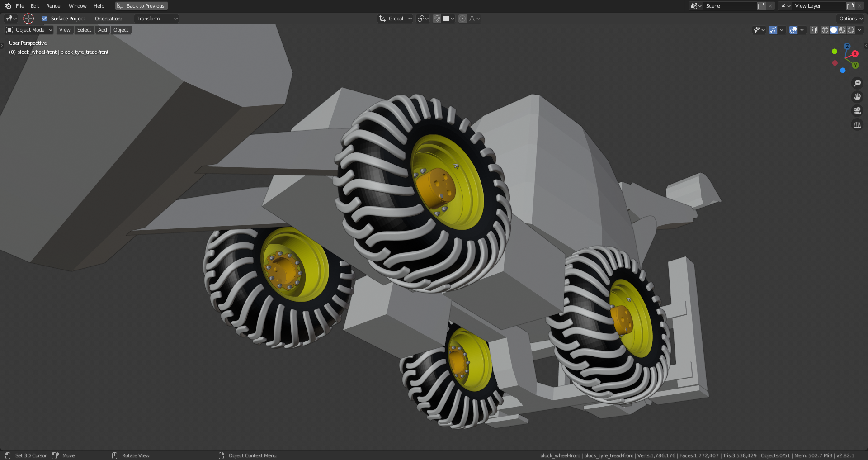Click the View Layer name field
The image size is (868, 460).
click(x=819, y=6)
